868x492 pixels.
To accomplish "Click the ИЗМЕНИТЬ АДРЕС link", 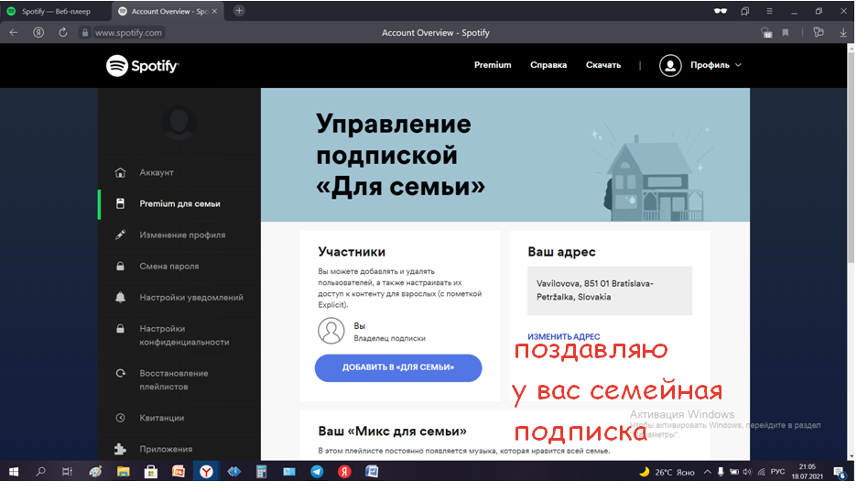I will [x=563, y=337].
